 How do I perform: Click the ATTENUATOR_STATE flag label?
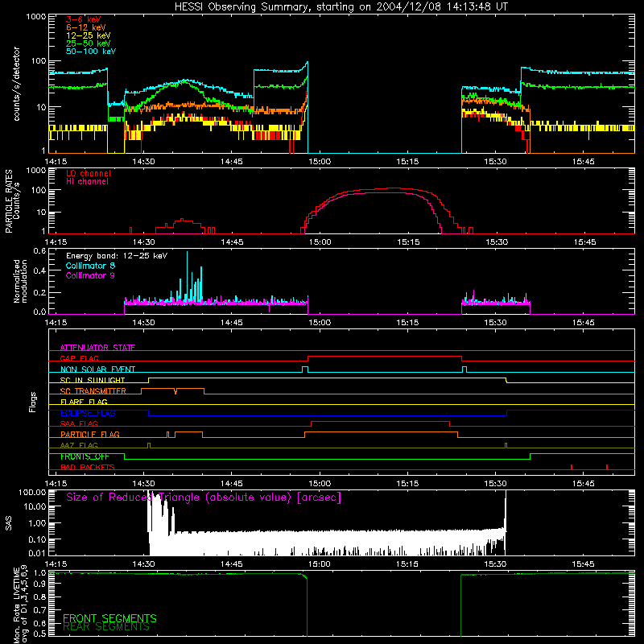pos(97,348)
